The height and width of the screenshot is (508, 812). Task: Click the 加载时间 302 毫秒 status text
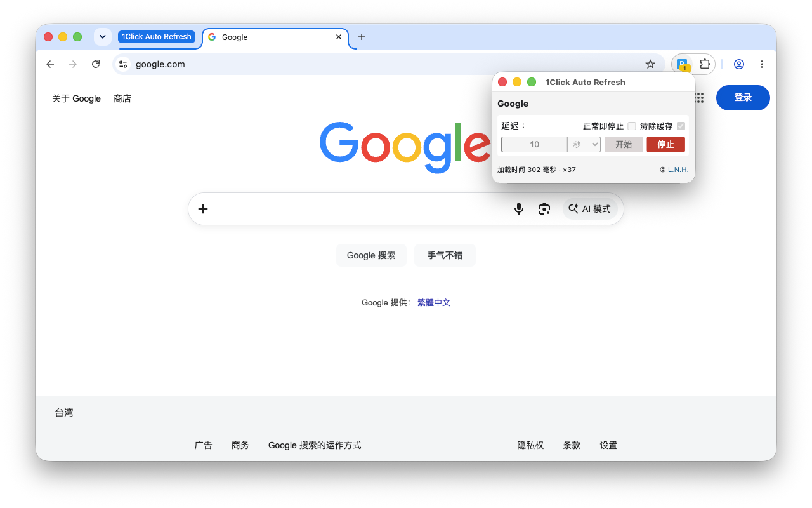[527, 170]
